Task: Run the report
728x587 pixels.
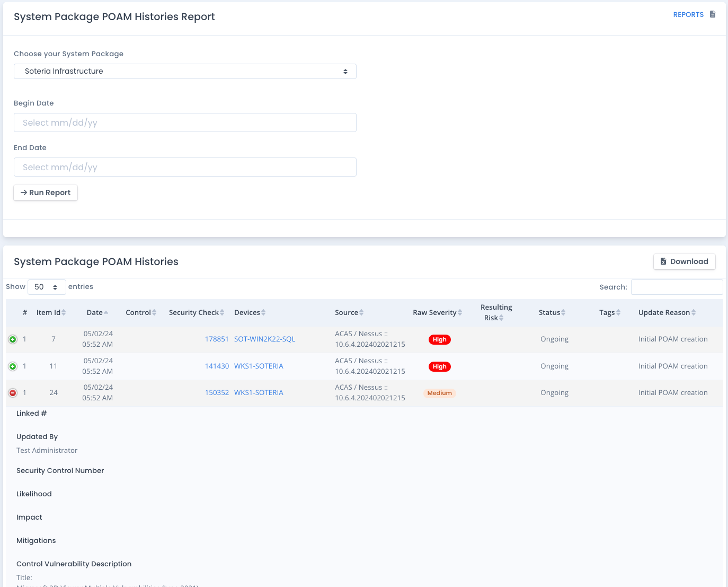Action: (x=46, y=192)
